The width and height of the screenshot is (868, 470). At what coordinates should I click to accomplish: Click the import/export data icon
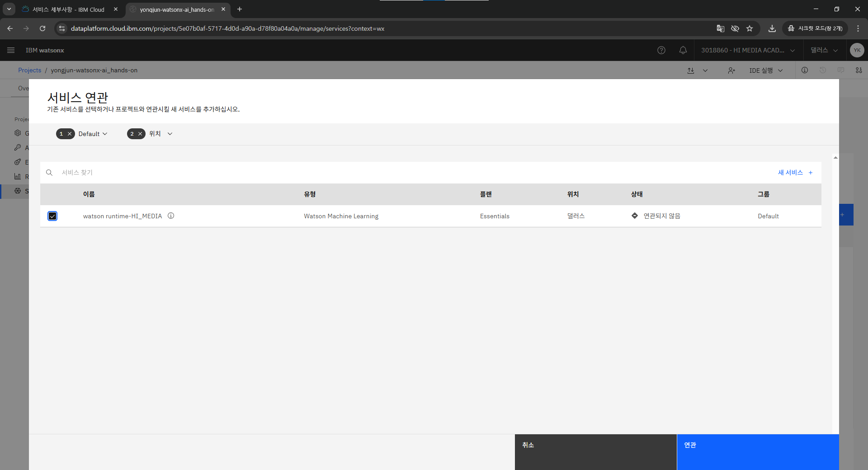click(x=691, y=70)
